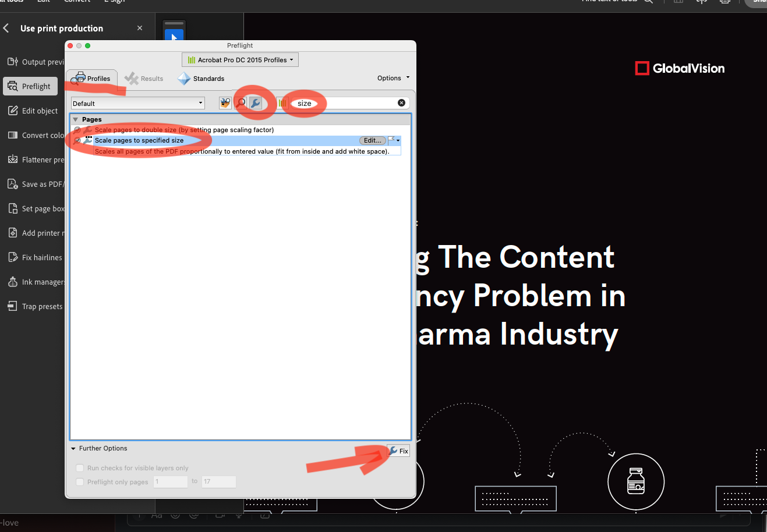Select the single fixups wrench icon
The height and width of the screenshot is (532, 767).
[256, 103]
